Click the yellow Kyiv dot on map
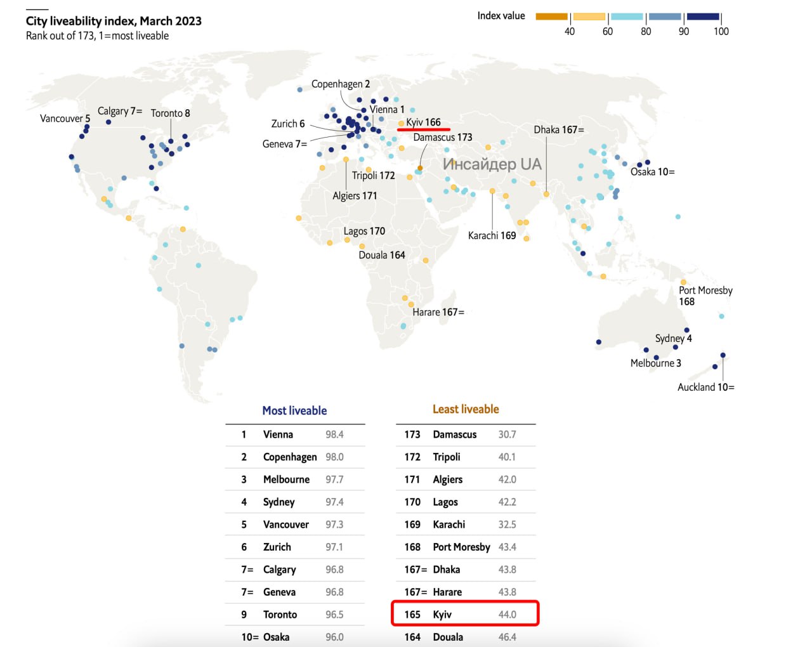The height and width of the screenshot is (647, 812). 401,124
